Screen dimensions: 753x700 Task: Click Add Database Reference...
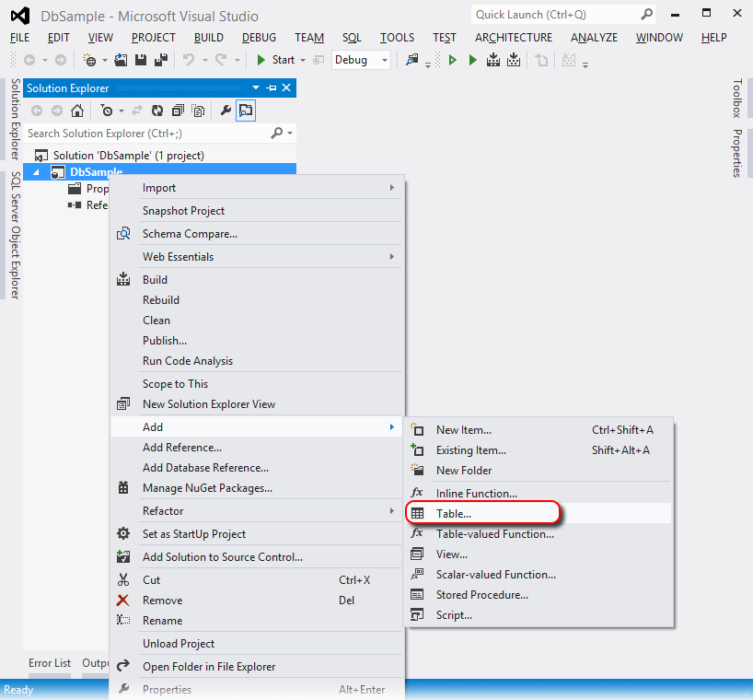[x=257, y=468]
